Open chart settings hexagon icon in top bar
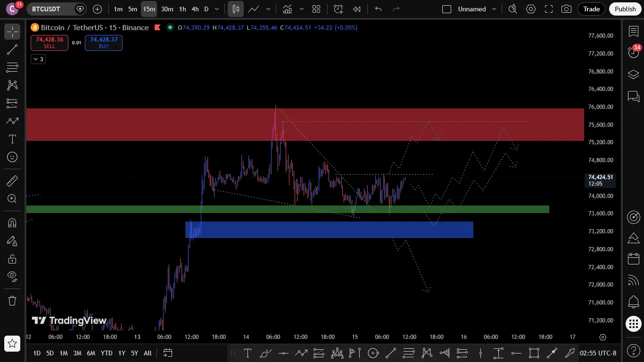 point(531,9)
